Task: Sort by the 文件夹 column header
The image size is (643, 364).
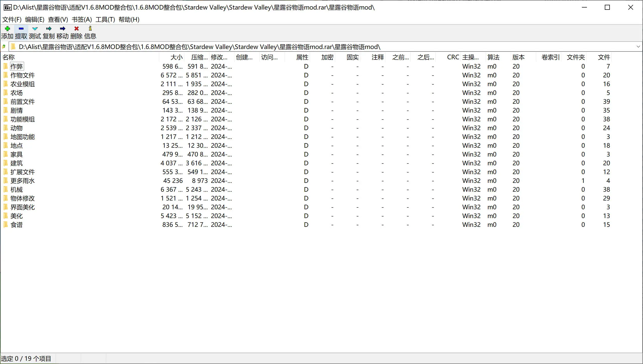Action: (574, 57)
